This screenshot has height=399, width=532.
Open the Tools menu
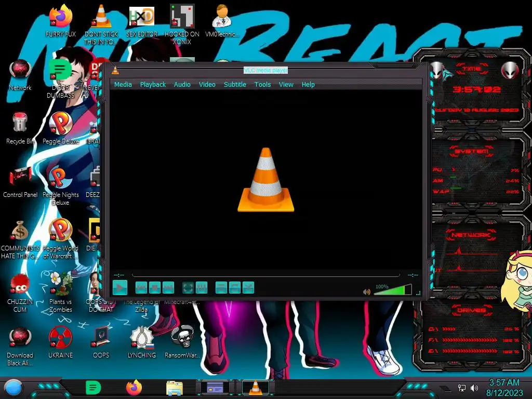(262, 85)
